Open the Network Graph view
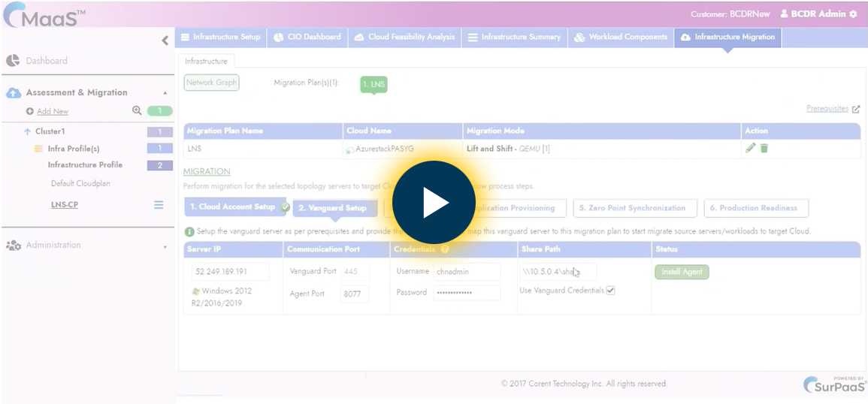This screenshot has width=868, height=404. point(211,83)
